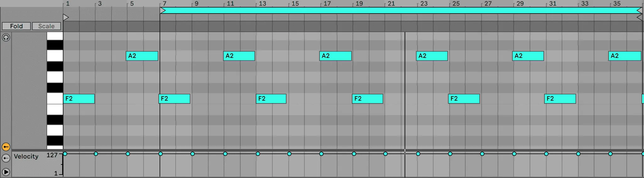Click the cyan loop brace near bar 21
Image resolution: width=644 pixels, height=178 pixels.
(391, 10)
